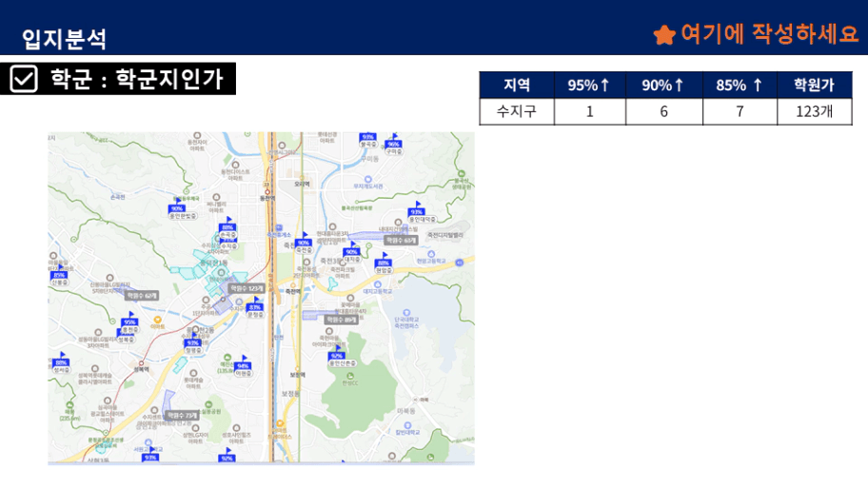Select the table cell with value 6
868x488 pixels.
[x=663, y=111]
